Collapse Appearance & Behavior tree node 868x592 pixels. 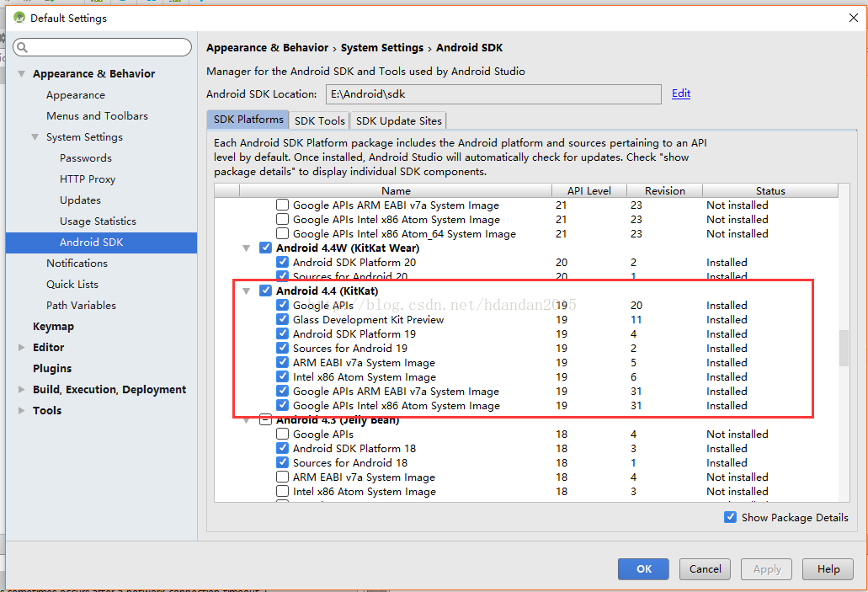pos(22,73)
